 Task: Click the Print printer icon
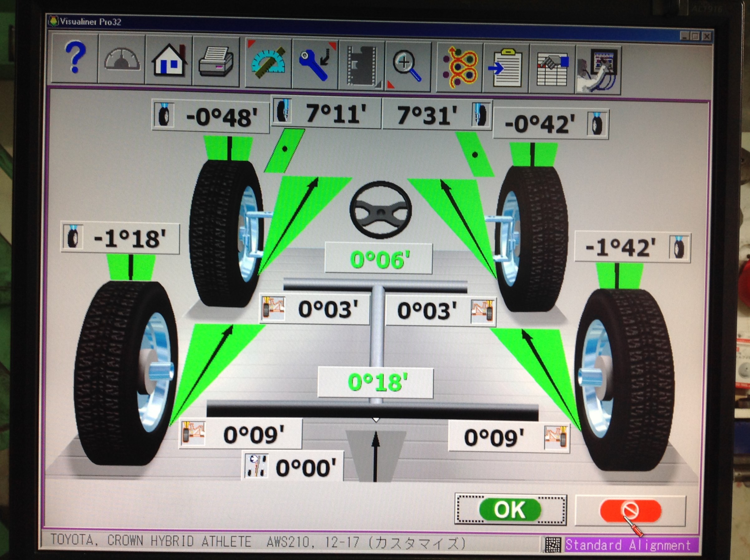(216, 61)
